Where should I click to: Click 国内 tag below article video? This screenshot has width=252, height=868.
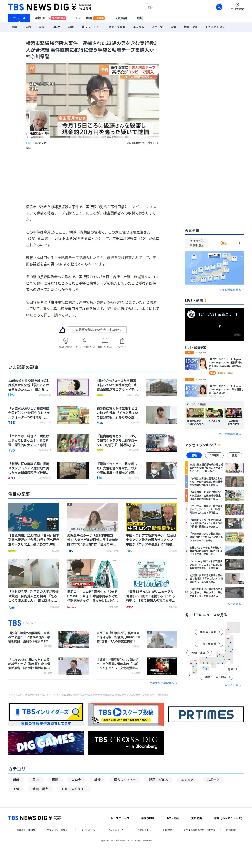29,148
